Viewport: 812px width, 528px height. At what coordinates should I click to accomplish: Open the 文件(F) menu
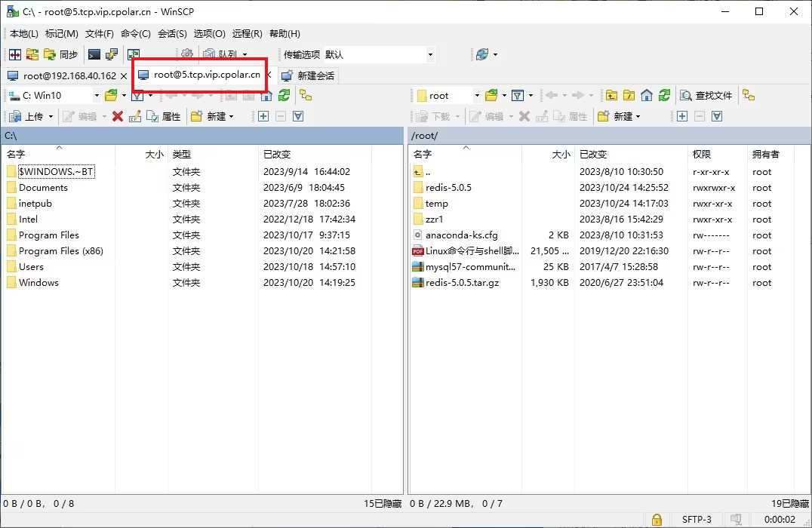coord(100,34)
